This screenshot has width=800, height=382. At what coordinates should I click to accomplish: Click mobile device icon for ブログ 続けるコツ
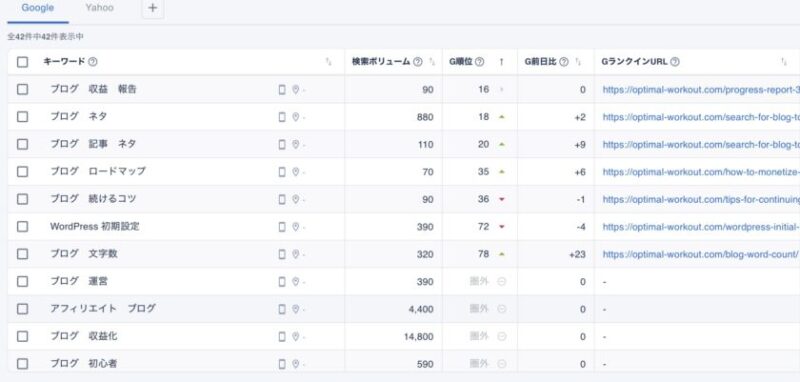(x=282, y=199)
